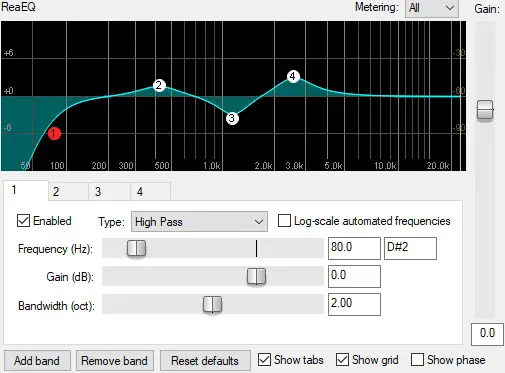Image resolution: width=505 pixels, height=373 pixels.
Task: Enable Show phase checkbox
Action: 417,360
